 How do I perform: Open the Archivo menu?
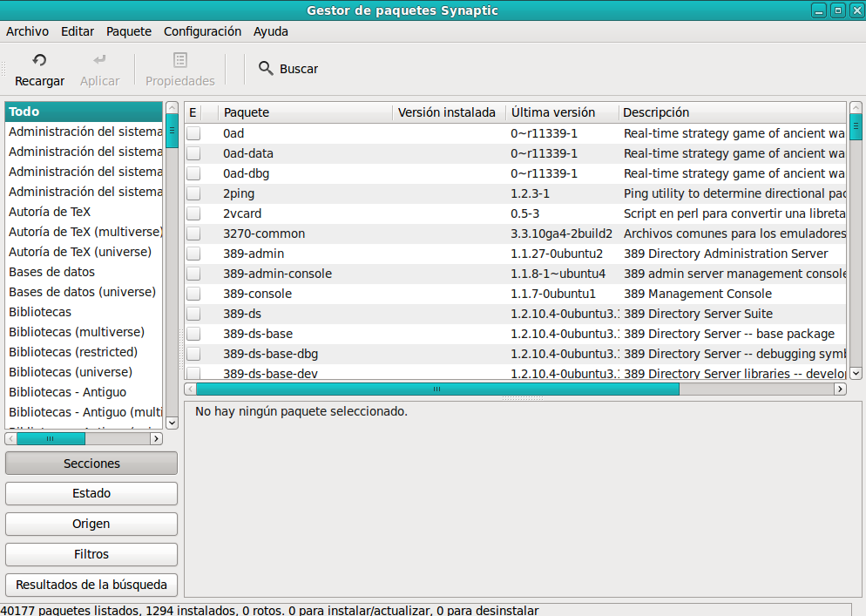[x=27, y=31]
